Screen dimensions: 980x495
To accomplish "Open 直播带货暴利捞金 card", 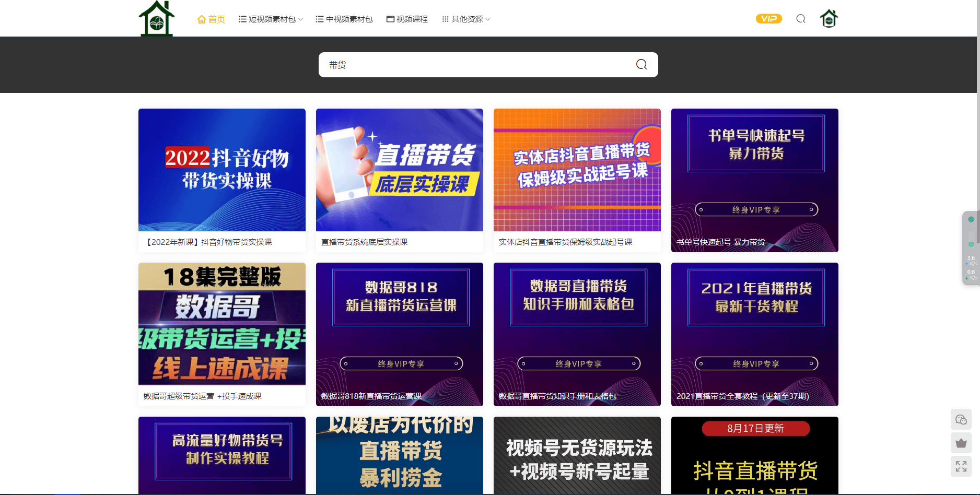I will pos(400,455).
